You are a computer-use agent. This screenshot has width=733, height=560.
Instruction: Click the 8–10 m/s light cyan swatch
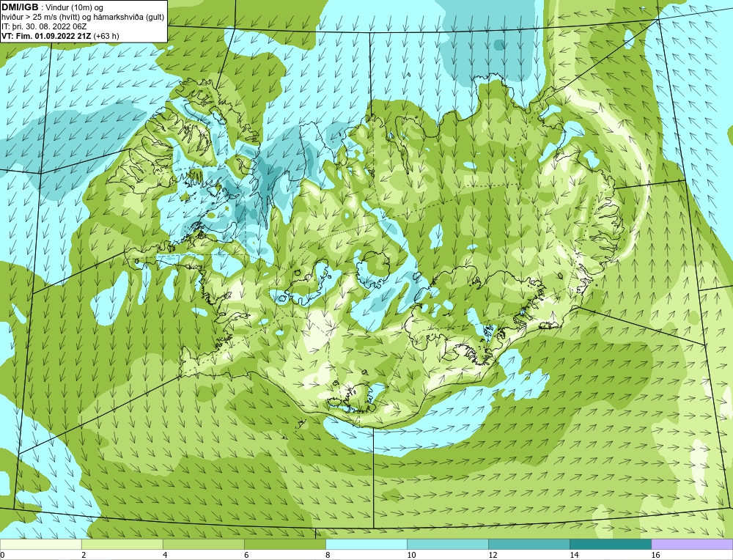click(366, 545)
